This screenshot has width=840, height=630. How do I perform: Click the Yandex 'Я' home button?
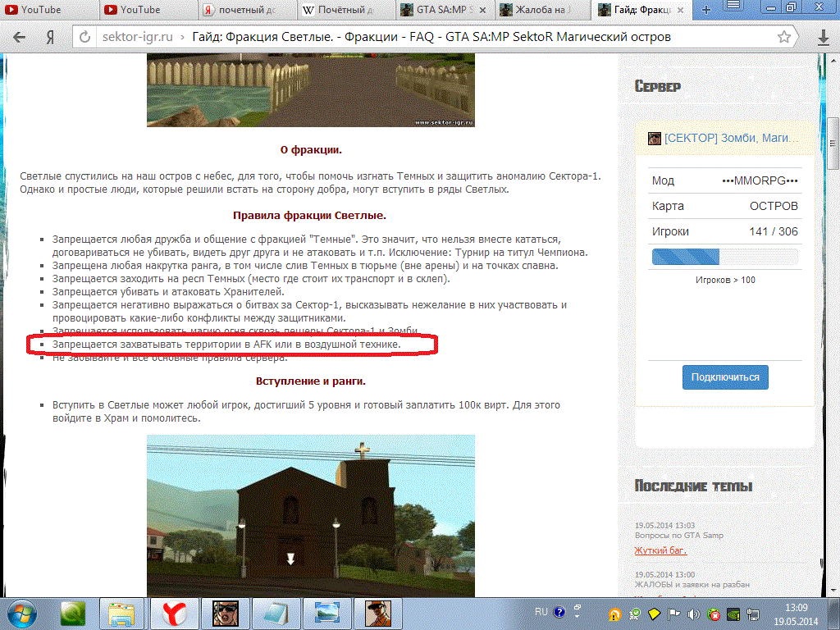point(50,37)
